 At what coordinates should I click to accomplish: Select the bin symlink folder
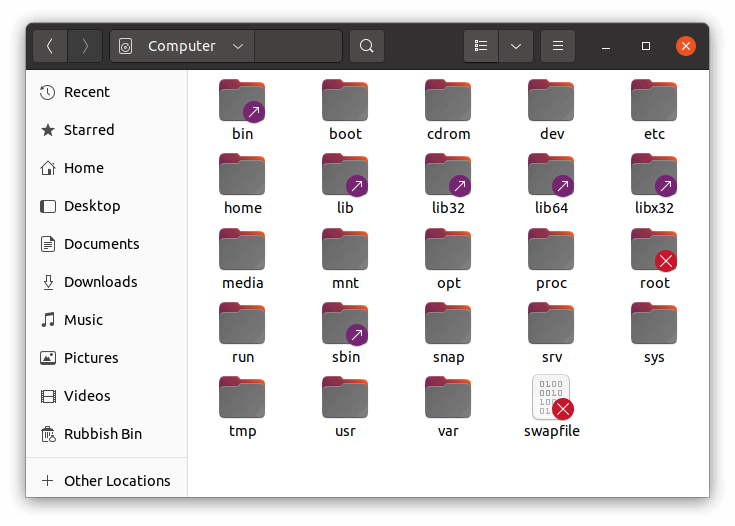click(x=242, y=100)
